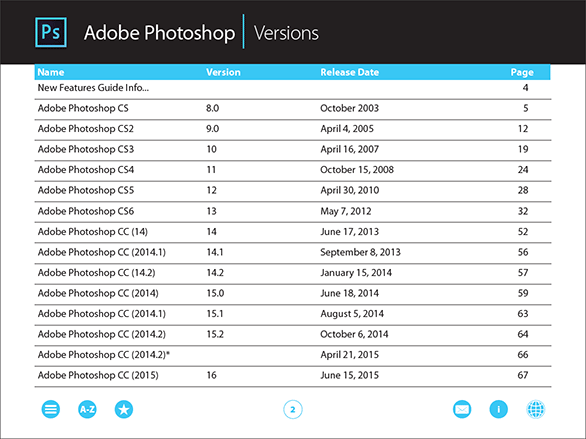Click the globe web icon
The height and width of the screenshot is (439, 586).
(x=536, y=409)
